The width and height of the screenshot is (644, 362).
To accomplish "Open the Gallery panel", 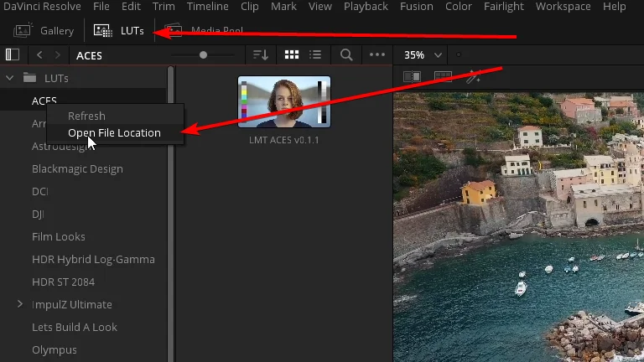I will point(44,31).
